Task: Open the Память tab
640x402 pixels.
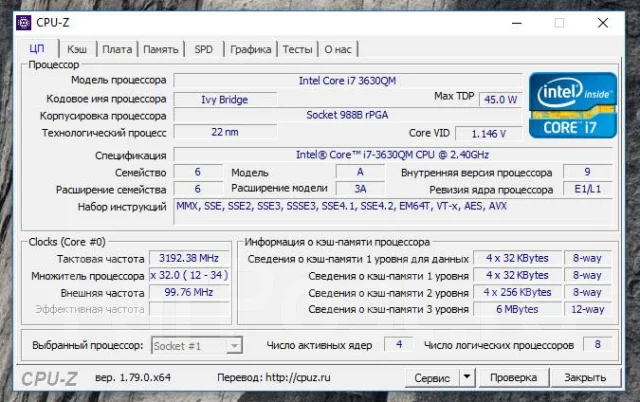Action: pyautogui.click(x=161, y=49)
